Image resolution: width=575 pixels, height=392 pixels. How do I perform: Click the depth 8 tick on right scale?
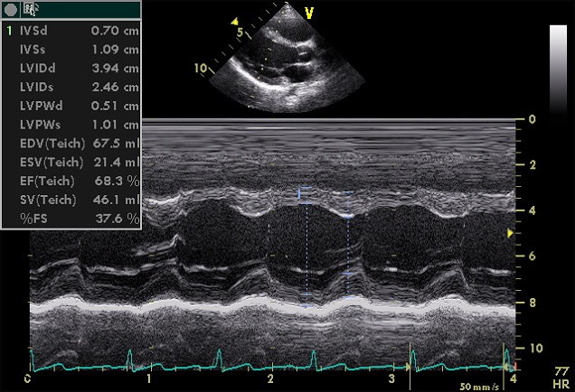[x=533, y=302]
